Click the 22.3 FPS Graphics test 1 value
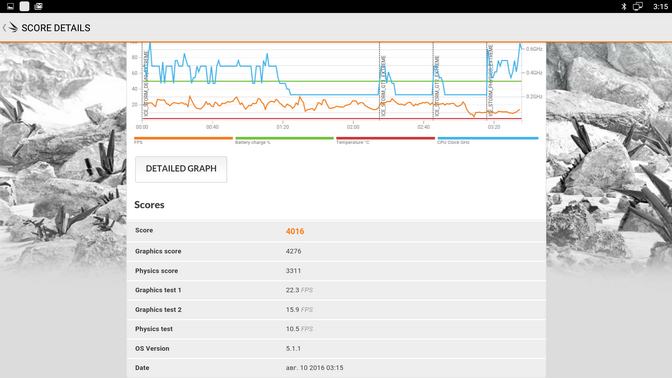This screenshot has width=672, height=378. (299, 290)
